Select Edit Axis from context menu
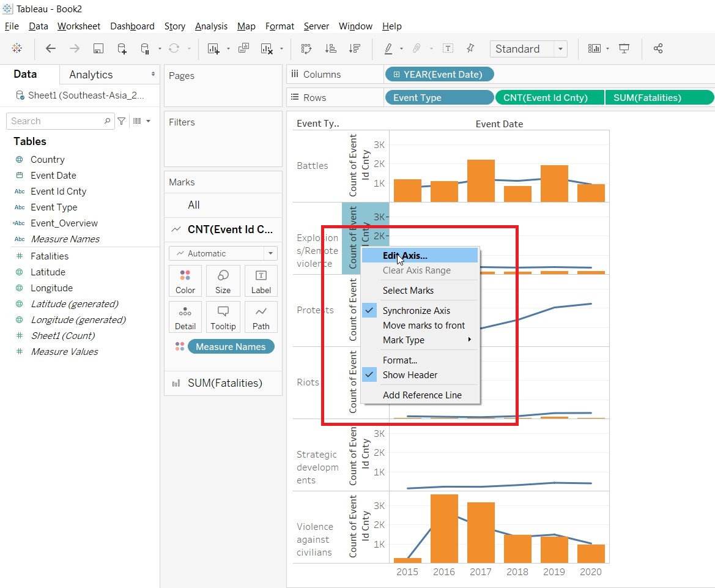Image resolution: width=715 pixels, height=588 pixels. click(x=405, y=256)
